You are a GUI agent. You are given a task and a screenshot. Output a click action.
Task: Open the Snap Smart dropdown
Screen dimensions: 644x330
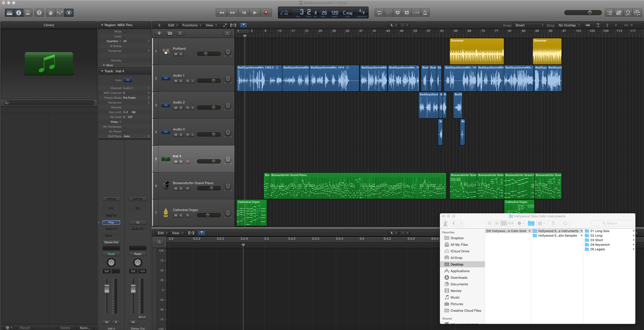click(x=529, y=25)
